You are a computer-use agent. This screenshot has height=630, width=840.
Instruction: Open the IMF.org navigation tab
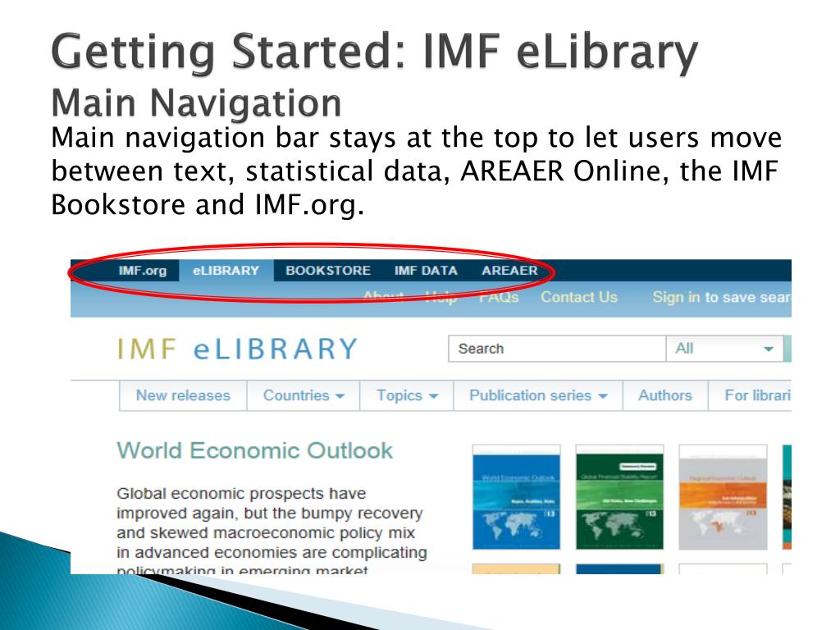(x=143, y=271)
